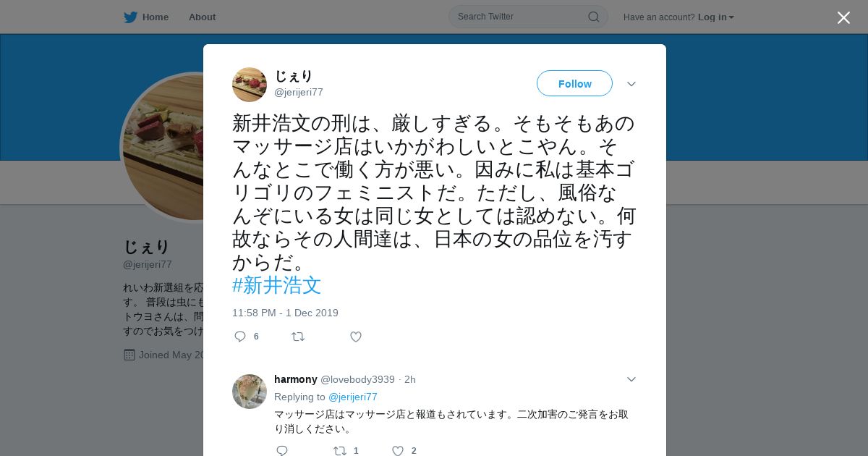Click harmony's profile avatar thumbnail
The image size is (868, 456).
(x=250, y=392)
